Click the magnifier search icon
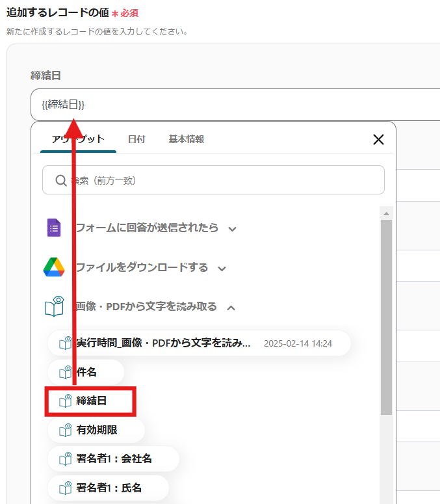This screenshot has width=440, height=504. pos(61,180)
